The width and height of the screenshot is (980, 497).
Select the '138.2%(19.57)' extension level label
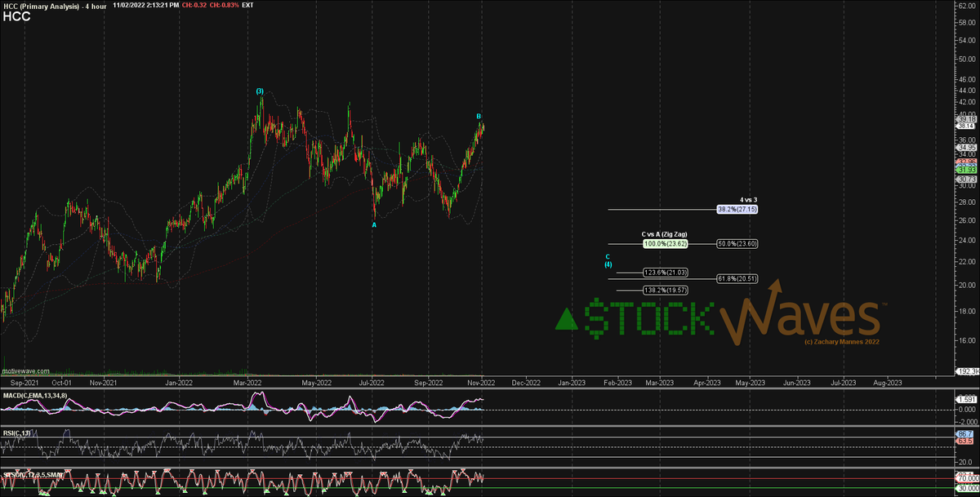(x=666, y=290)
